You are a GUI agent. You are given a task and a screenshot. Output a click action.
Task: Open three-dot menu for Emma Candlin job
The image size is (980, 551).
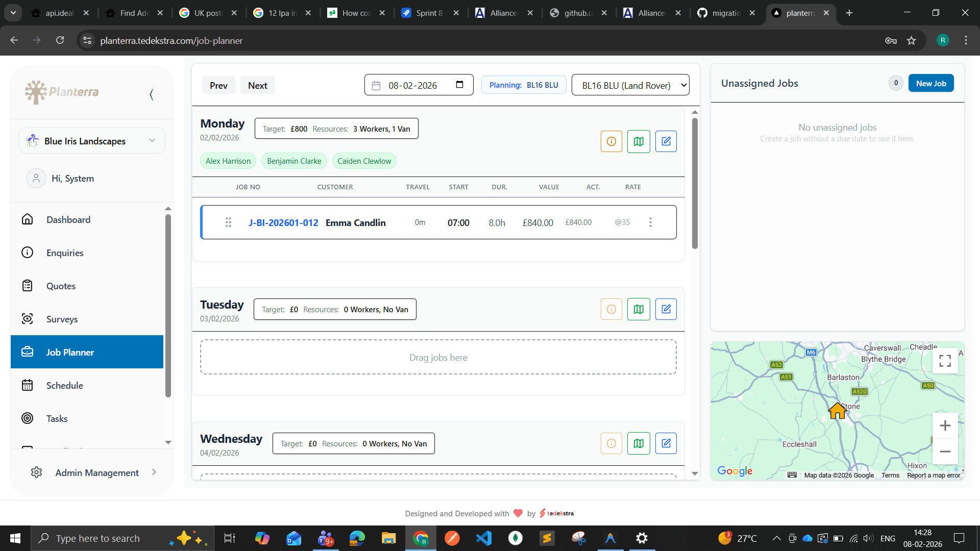tap(650, 222)
